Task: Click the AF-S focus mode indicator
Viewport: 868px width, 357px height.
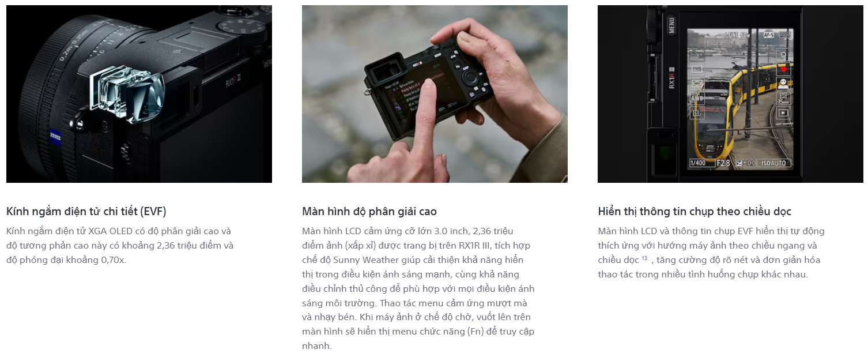Action: (769, 35)
